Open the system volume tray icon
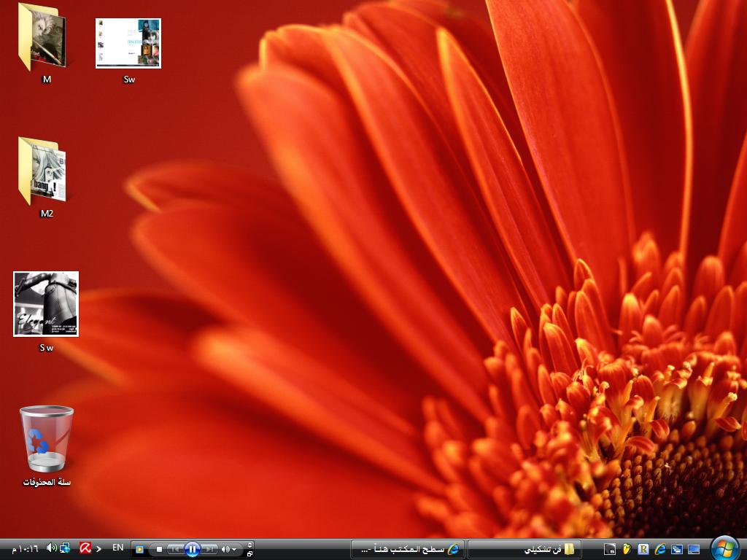Screen dimensions: 747x560 pos(52,548)
